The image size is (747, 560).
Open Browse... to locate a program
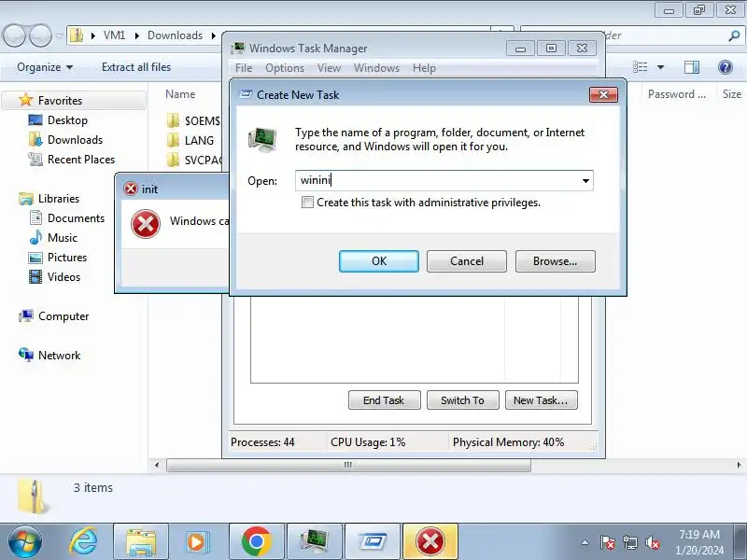tap(555, 261)
